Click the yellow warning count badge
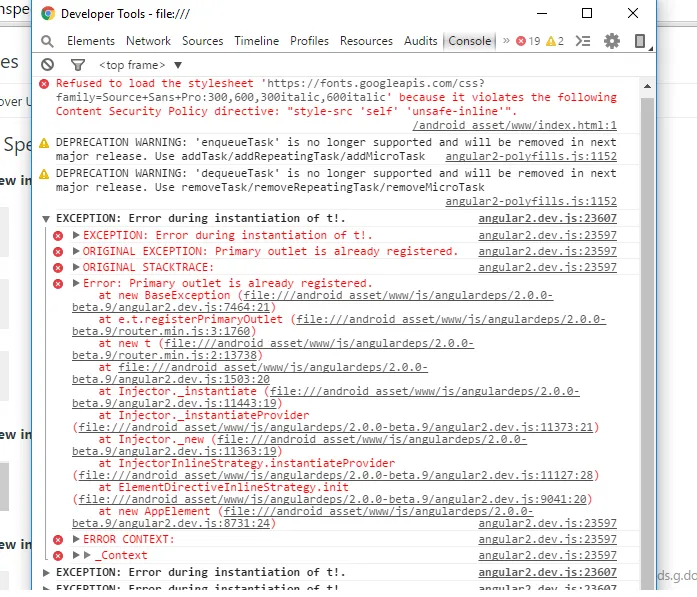Screen dimensions: 697x597 pos(555,41)
